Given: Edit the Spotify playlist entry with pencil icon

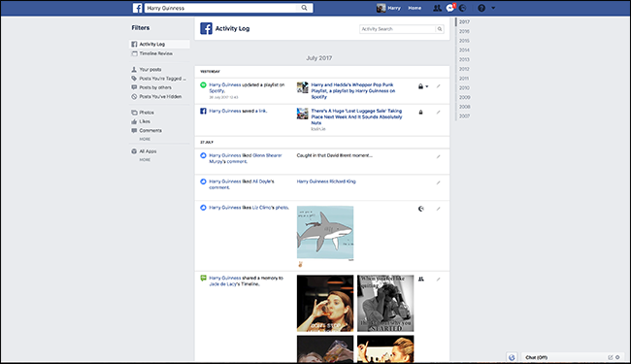Looking at the screenshot, I should [x=438, y=86].
